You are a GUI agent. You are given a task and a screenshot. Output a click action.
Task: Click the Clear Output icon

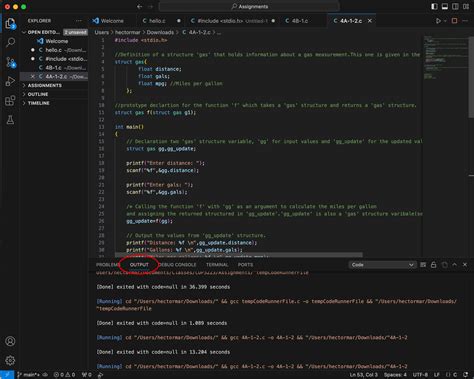click(423, 265)
